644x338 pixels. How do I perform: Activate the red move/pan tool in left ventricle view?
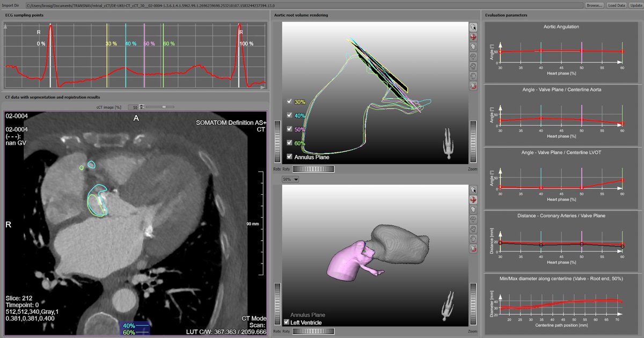click(x=473, y=200)
